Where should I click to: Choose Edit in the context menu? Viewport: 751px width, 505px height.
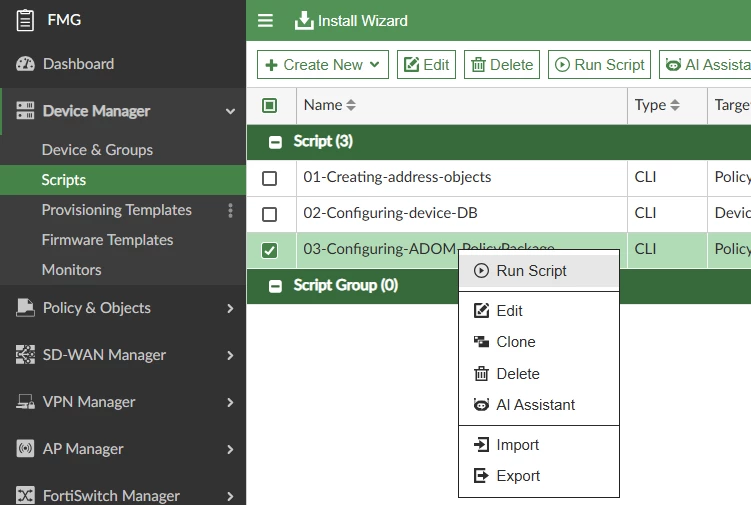[x=539, y=310]
